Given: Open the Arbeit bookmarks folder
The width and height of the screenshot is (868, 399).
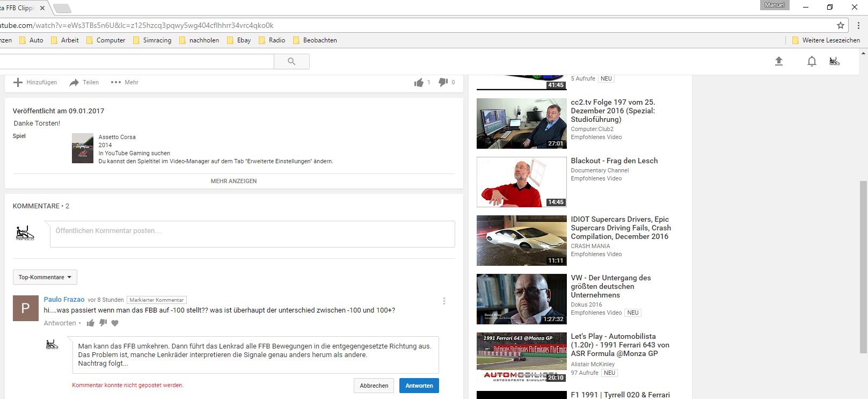Looking at the screenshot, I should (64, 40).
